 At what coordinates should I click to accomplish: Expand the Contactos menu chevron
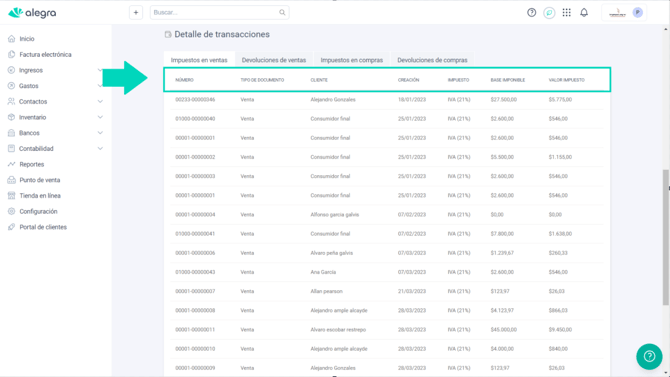coord(100,102)
